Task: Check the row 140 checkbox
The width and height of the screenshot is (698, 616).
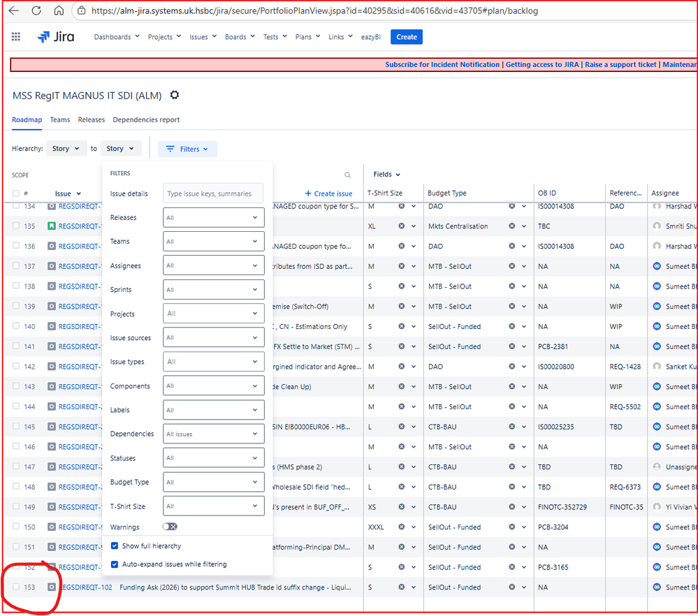Action: coord(16,325)
